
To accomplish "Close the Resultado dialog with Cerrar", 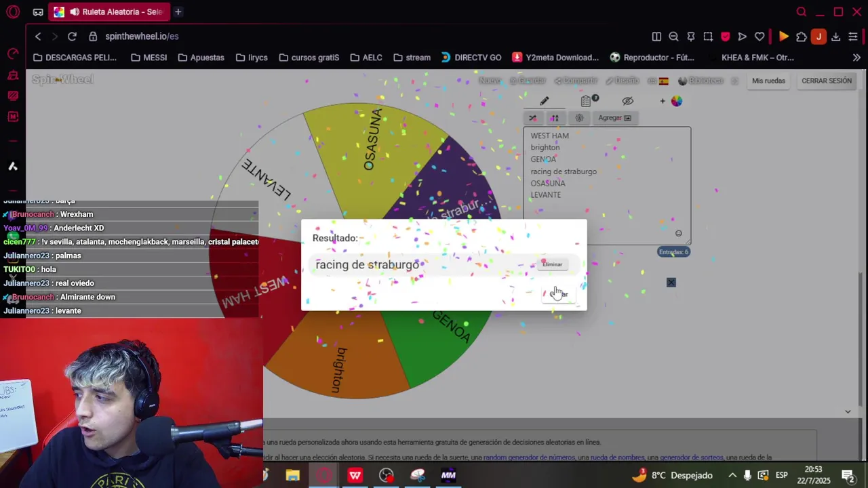I will (x=559, y=294).
